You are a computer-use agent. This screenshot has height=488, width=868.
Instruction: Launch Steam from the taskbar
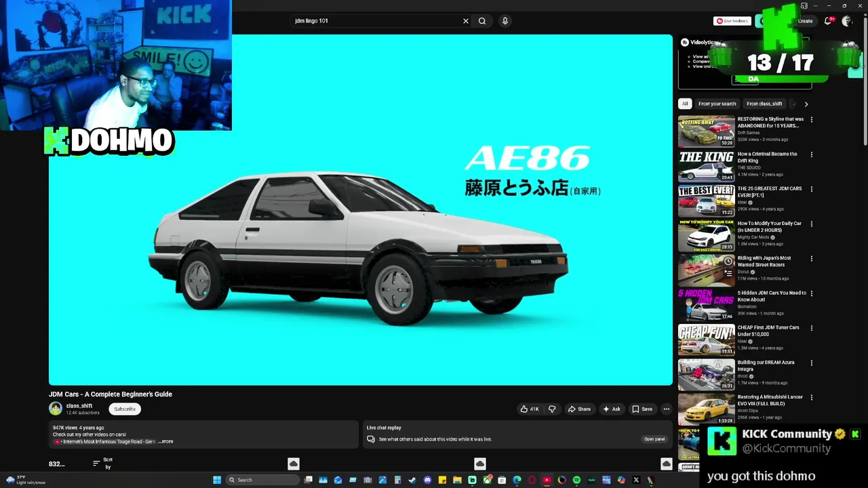tap(412, 480)
